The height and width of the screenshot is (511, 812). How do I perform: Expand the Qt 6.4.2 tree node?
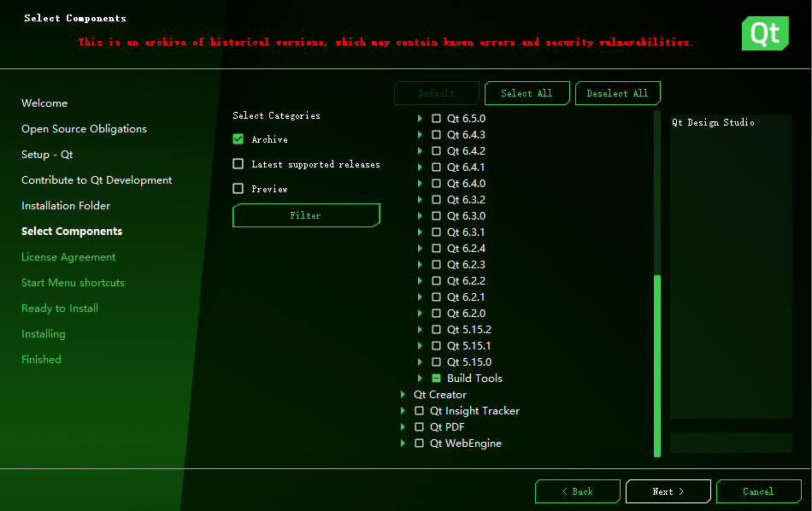tap(420, 150)
